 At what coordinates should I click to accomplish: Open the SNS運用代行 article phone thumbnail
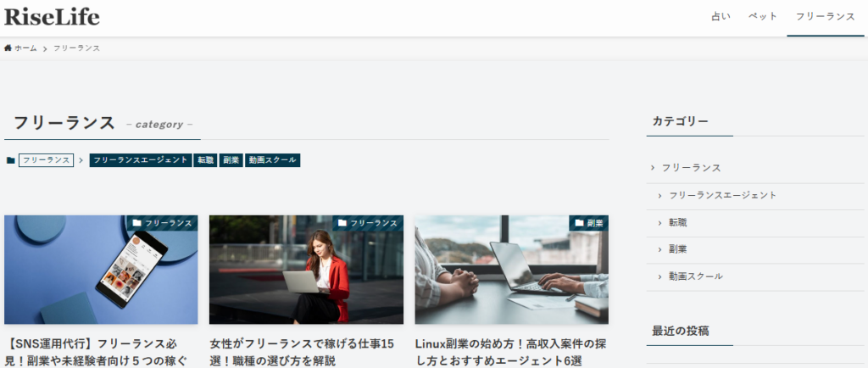point(101,270)
